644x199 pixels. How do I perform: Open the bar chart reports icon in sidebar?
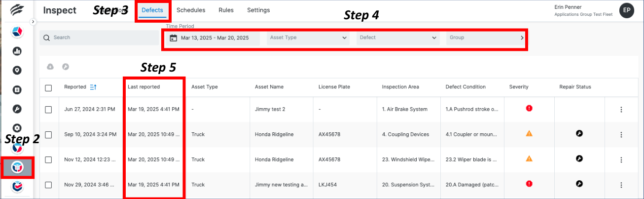(17, 51)
